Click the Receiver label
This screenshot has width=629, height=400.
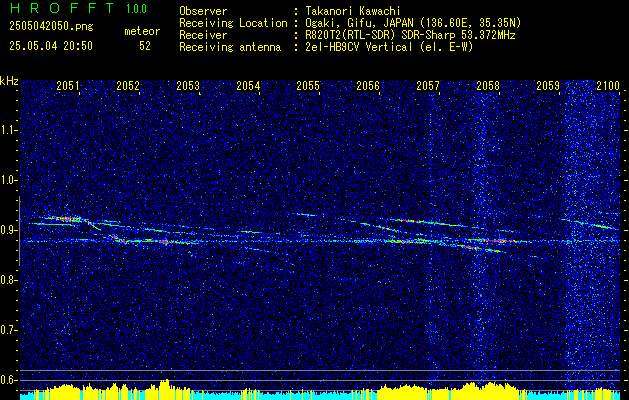pos(203,35)
